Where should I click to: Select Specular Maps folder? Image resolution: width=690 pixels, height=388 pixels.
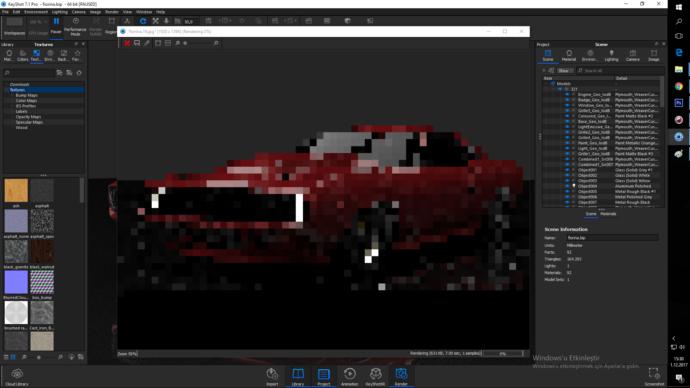coord(29,122)
